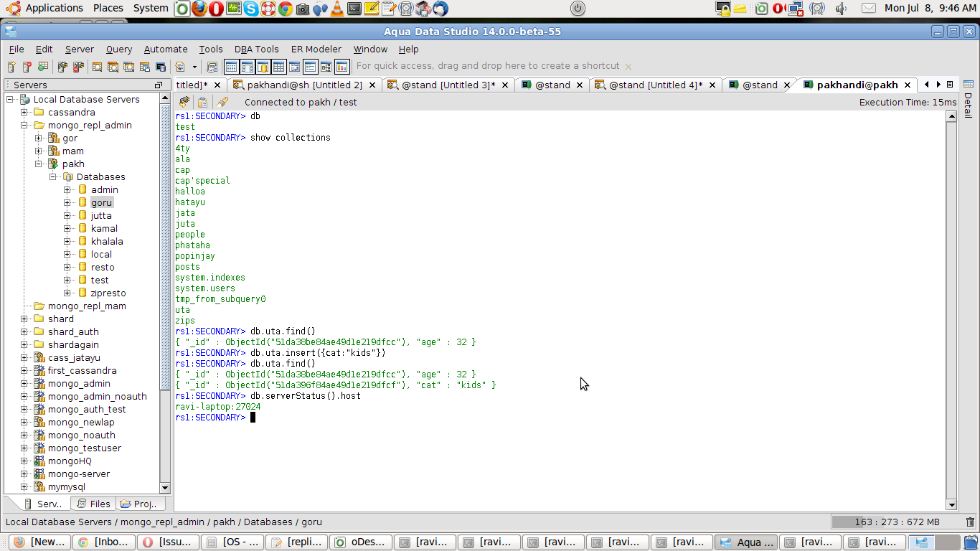Viewport: 980px width, 551px height.
Task: Switch to the Files panel tab
Action: pyautogui.click(x=93, y=504)
